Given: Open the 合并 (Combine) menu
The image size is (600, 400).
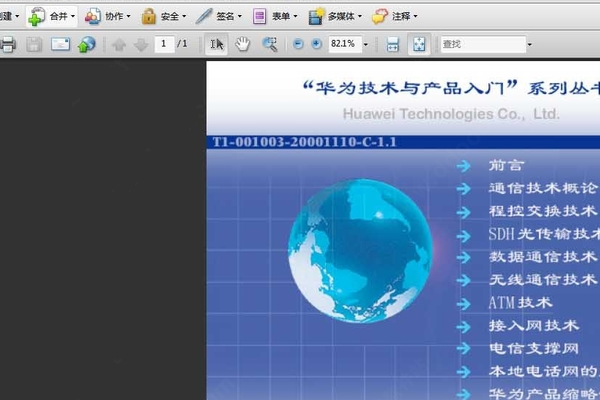Looking at the screenshot, I should pyautogui.click(x=52, y=16).
